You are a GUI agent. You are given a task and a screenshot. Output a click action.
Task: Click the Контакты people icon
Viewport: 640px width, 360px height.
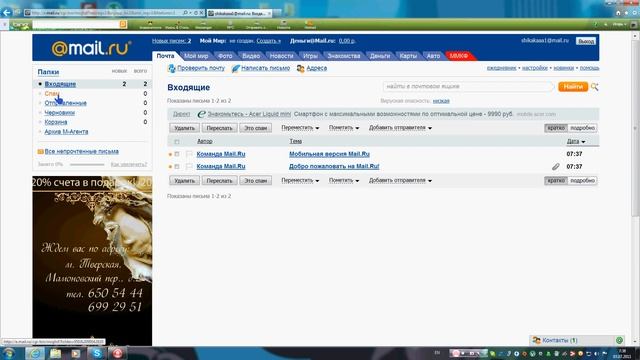pyautogui.click(x=536, y=340)
